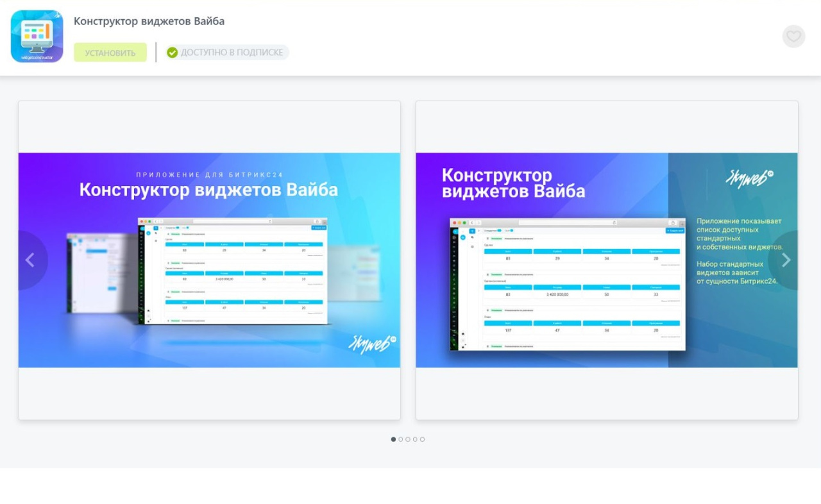The height and width of the screenshot is (504, 821).
Task: Click ПРИЛОЖЕНИЕ ДЛЯ БИТРИКС24 caption on first slide
Action: click(209, 174)
